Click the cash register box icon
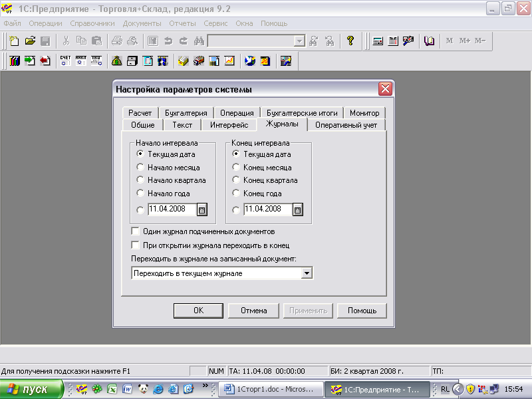 (132, 61)
